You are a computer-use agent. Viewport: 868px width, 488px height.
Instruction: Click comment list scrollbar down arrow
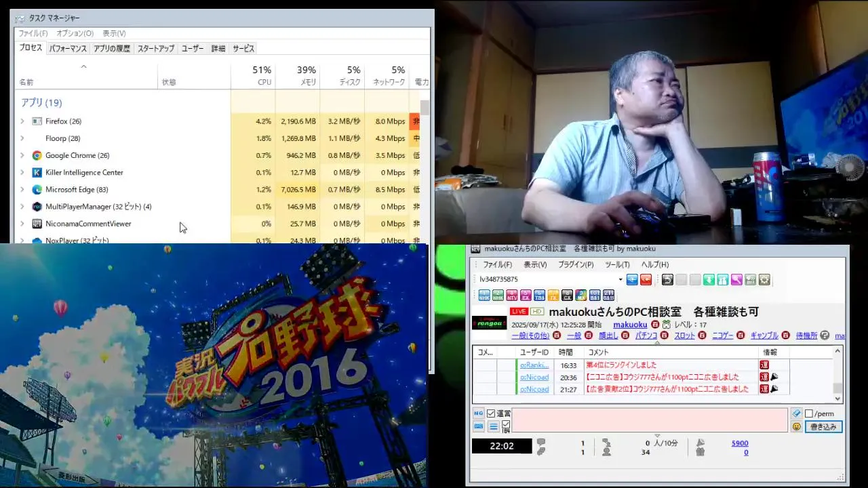(x=837, y=398)
